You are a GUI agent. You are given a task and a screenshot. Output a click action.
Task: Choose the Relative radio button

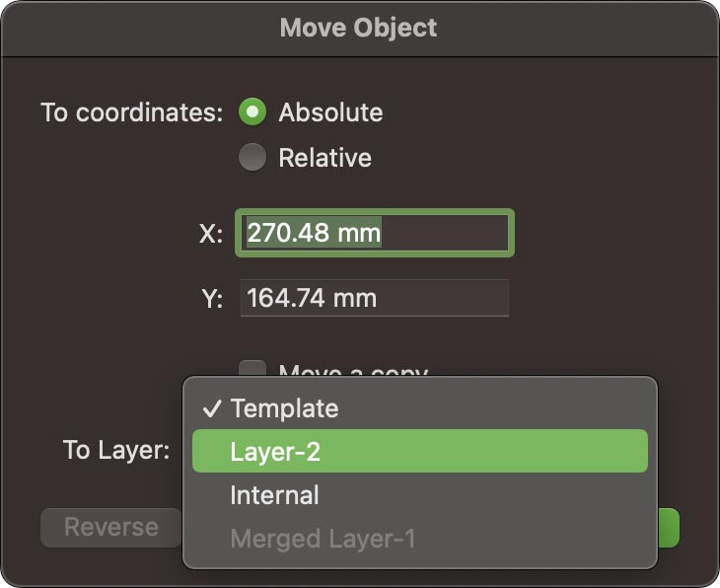coord(252,158)
